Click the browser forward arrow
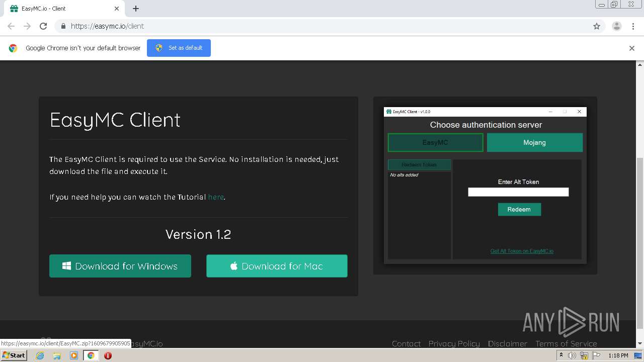Viewport: 644px width, 362px height. (27, 26)
